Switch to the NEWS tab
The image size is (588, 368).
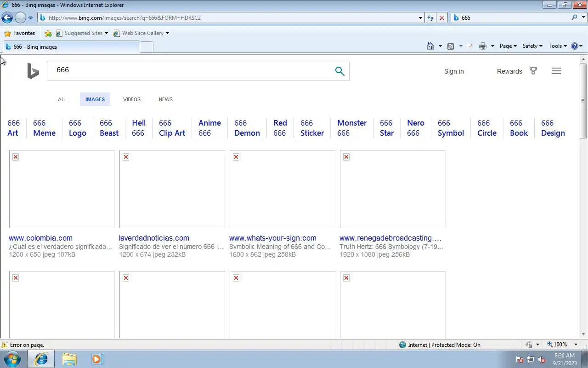166,99
